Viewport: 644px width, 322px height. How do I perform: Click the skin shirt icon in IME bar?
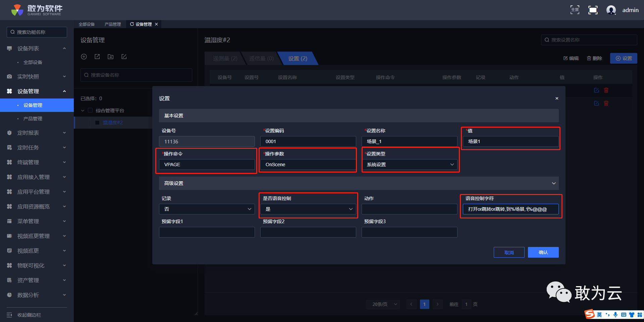632,315
